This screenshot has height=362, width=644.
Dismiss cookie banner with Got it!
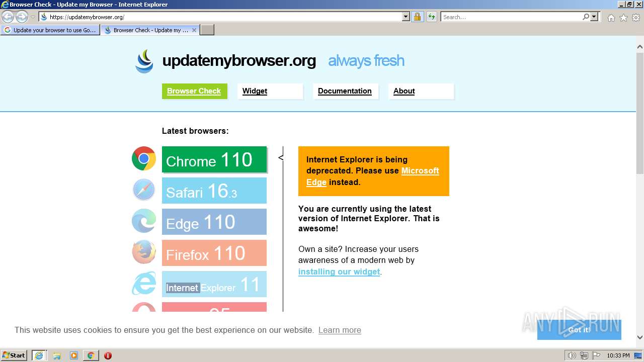click(579, 330)
